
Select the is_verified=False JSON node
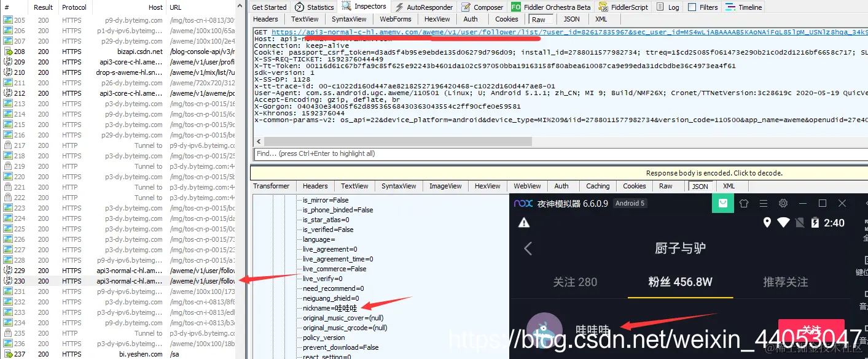[x=328, y=230]
